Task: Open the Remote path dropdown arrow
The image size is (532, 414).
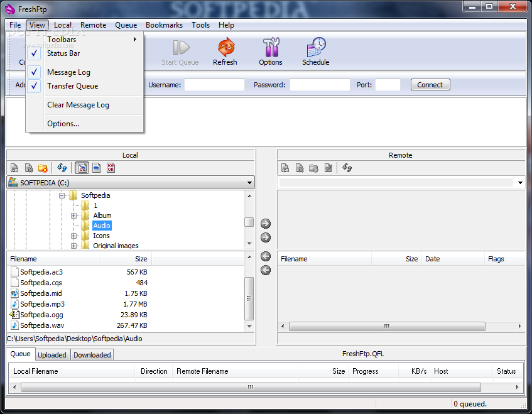Action: [x=520, y=183]
